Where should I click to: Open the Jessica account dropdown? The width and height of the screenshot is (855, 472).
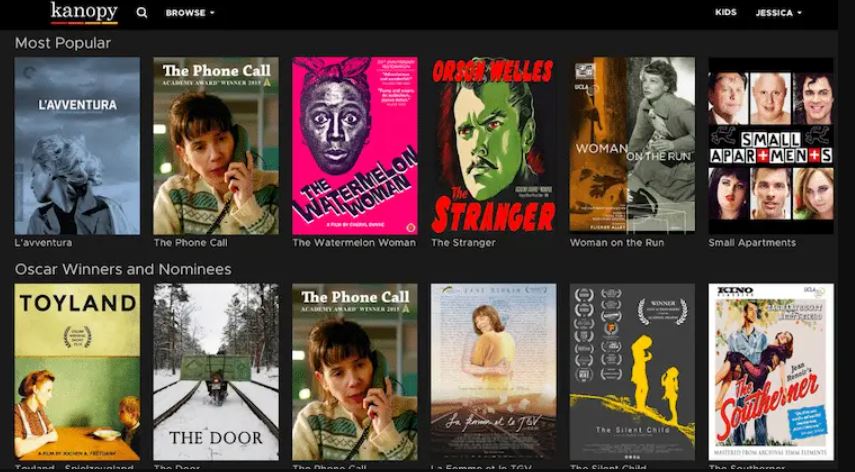click(x=778, y=13)
